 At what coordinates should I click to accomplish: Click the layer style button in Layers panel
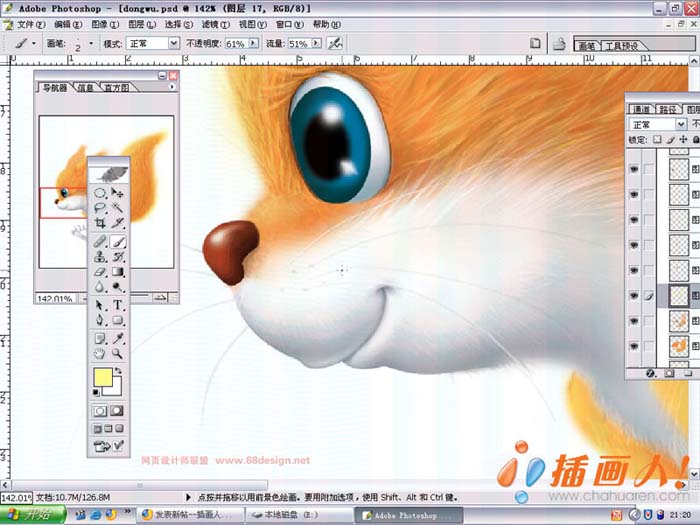pyautogui.click(x=650, y=373)
